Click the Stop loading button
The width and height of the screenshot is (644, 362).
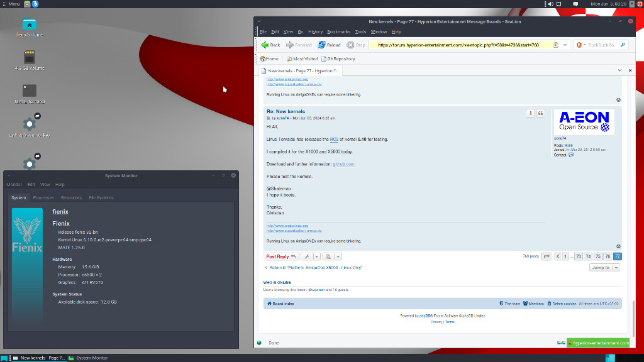(x=356, y=45)
